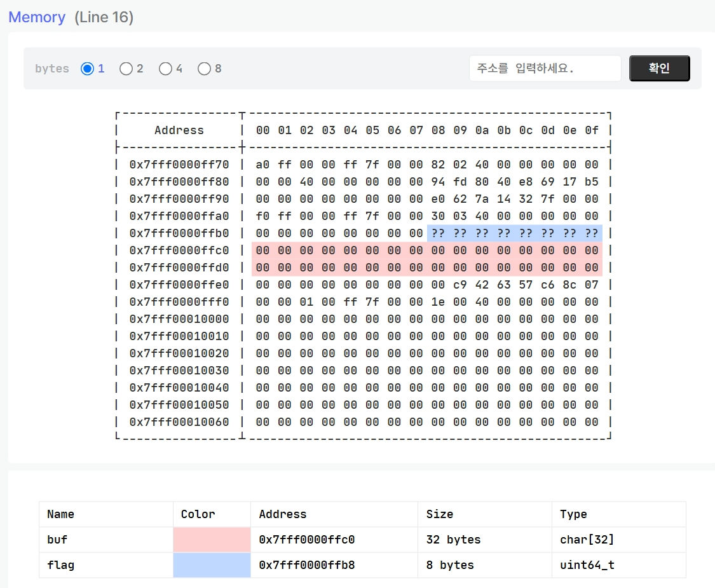Click address 0x7fff0000fff0 in memory table
The height and width of the screenshot is (588, 715).
(x=179, y=302)
